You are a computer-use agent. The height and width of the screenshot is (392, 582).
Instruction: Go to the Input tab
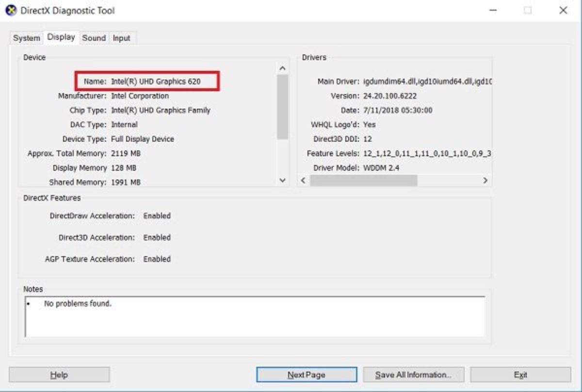tap(122, 38)
